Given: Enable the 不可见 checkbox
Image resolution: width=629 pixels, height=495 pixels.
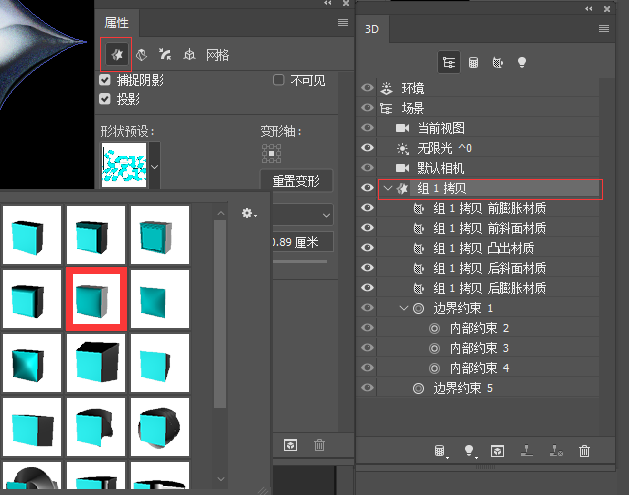Looking at the screenshot, I should pos(280,80).
